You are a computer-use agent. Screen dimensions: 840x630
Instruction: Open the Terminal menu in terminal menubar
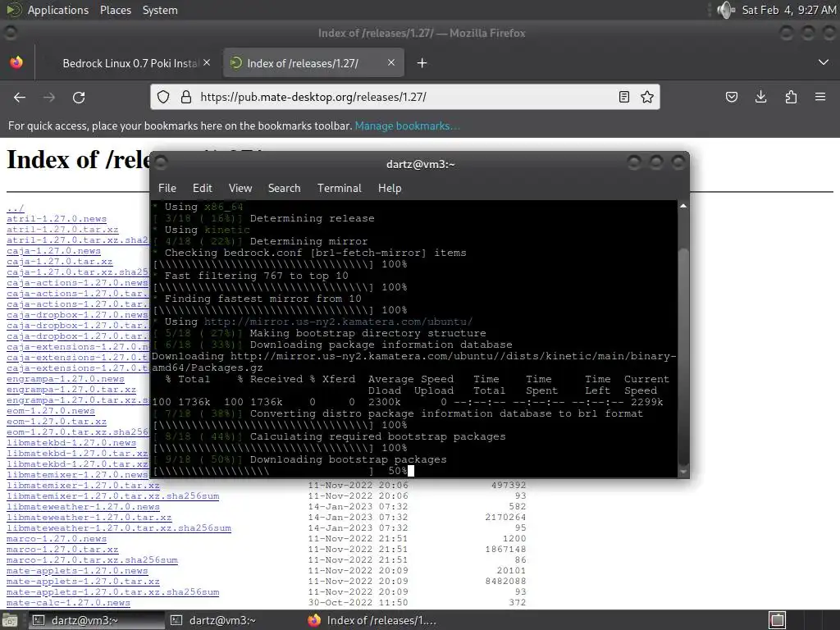click(339, 188)
